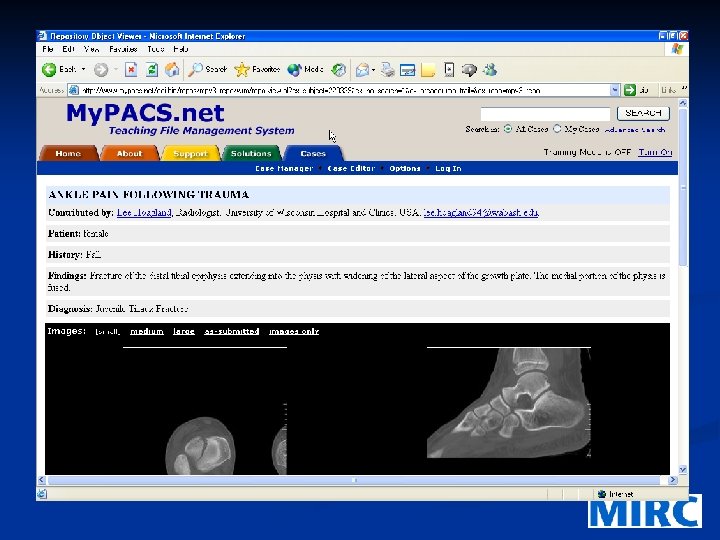This screenshot has height=540, width=720.
Task: Click the IE Back arrow button
Action: (x=49, y=69)
